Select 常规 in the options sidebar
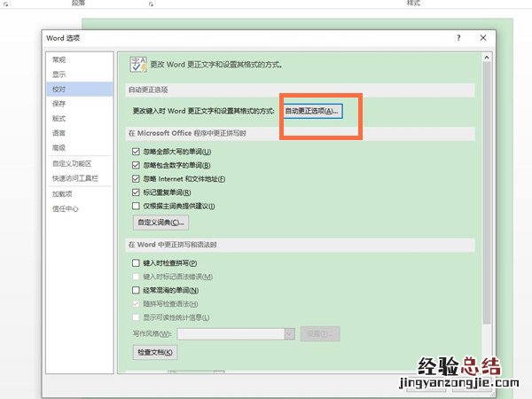This screenshot has height=399, width=532. click(59, 59)
